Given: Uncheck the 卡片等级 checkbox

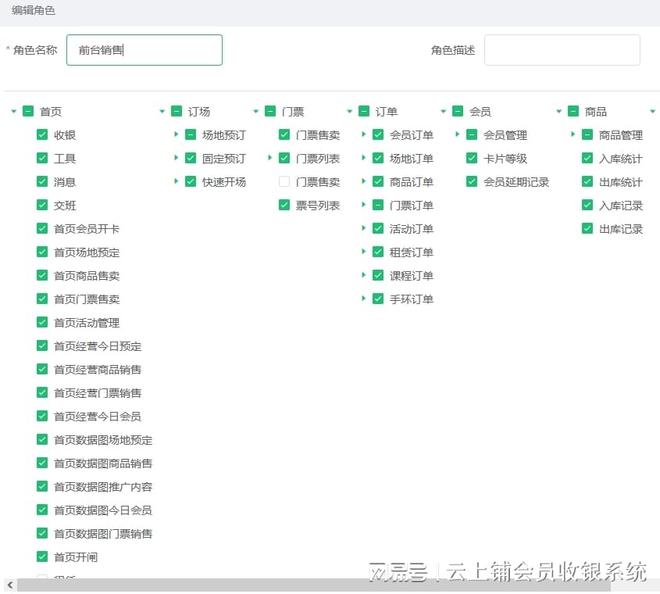Looking at the screenshot, I should click(472, 158).
